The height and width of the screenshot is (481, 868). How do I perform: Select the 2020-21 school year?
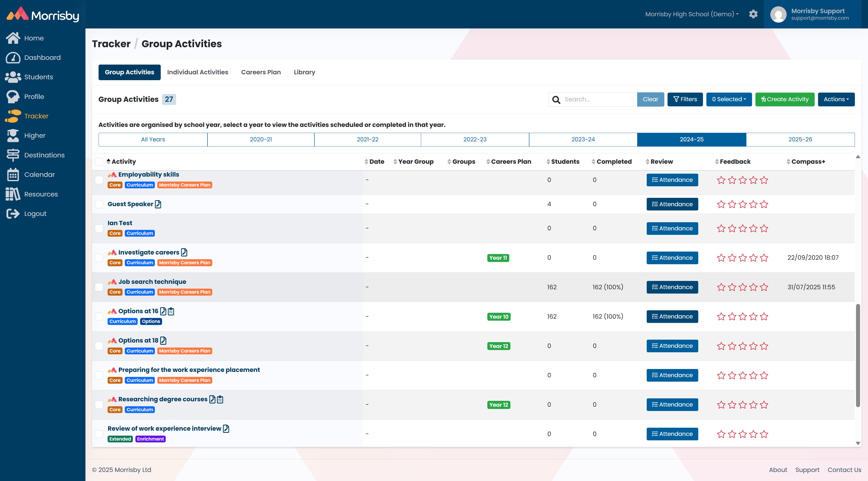click(x=261, y=139)
